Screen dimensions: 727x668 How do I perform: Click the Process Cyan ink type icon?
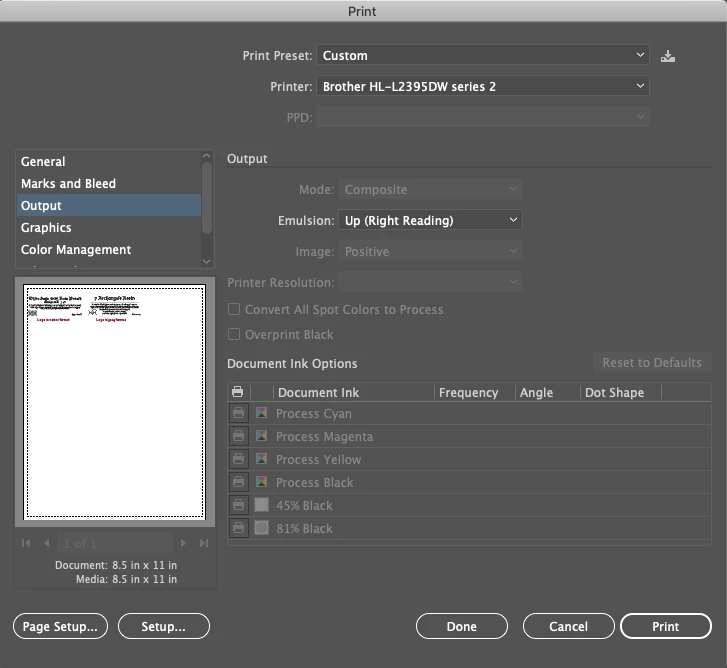coord(261,413)
